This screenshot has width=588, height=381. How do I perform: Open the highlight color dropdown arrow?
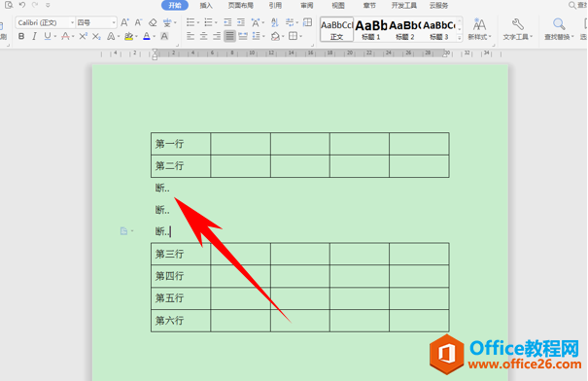pos(136,36)
